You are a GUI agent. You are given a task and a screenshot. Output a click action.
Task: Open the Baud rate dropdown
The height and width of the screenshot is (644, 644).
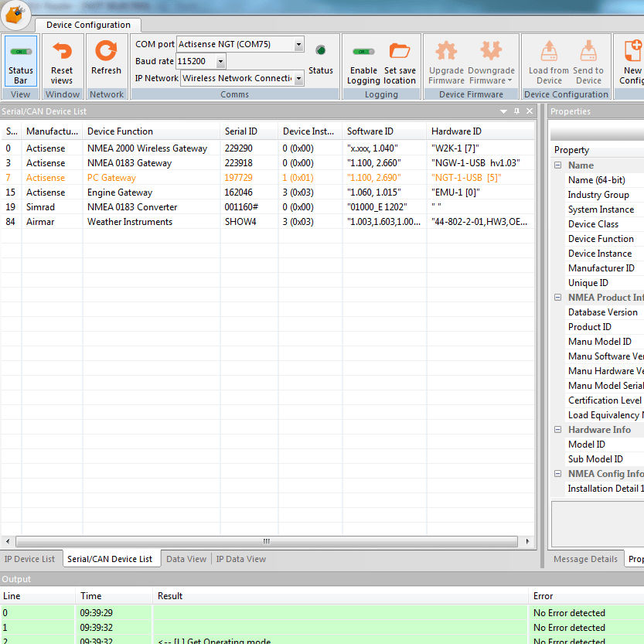(220, 61)
